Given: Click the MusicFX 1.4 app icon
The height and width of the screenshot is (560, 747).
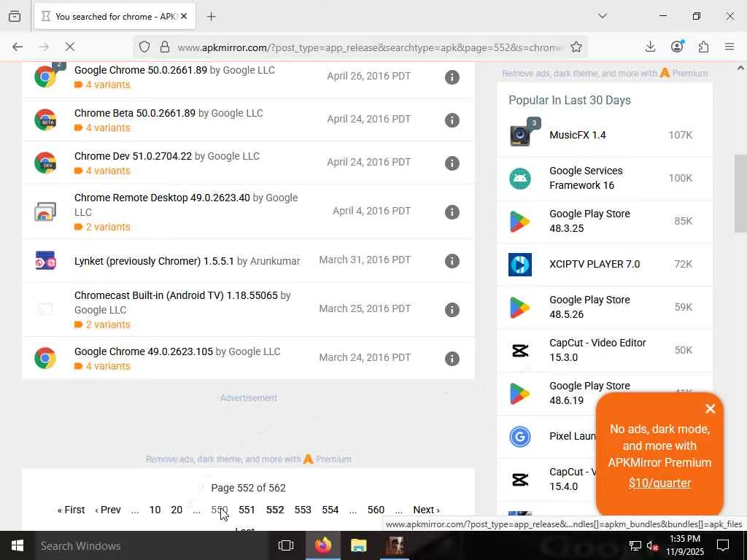Looking at the screenshot, I should (x=520, y=135).
